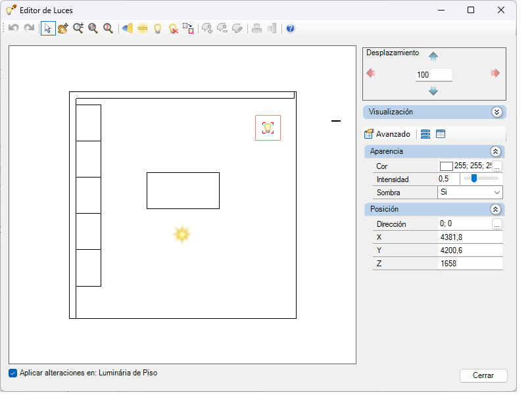Click the zoom reset magnifier with red mark

[x=108, y=28]
